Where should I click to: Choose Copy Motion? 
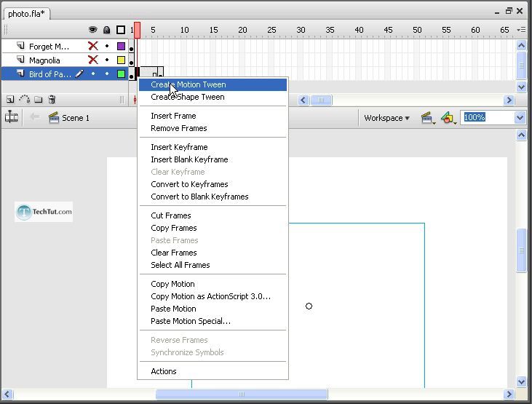click(213, 284)
